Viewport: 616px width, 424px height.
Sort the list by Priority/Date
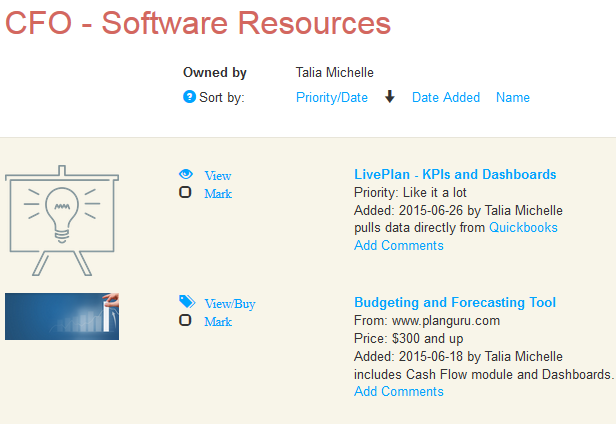point(332,97)
